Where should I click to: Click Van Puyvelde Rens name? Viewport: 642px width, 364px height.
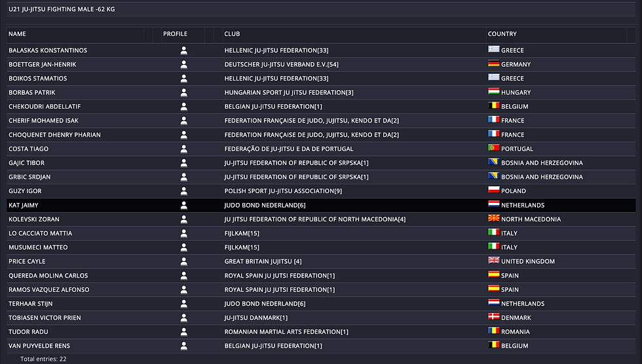click(39, 346)
